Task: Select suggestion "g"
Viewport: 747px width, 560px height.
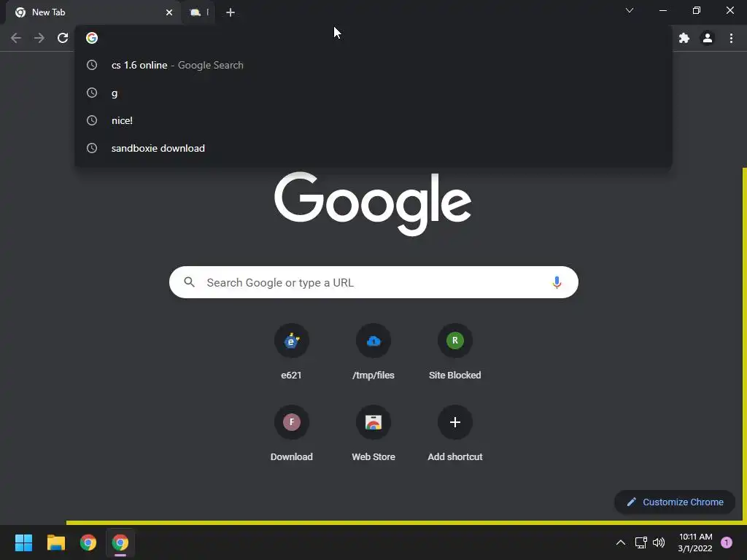Action: pyautogui.click(x=373, y=93)
